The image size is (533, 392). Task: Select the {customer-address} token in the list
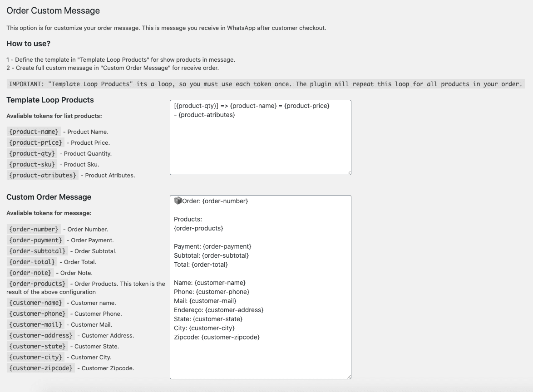[41, 335]
